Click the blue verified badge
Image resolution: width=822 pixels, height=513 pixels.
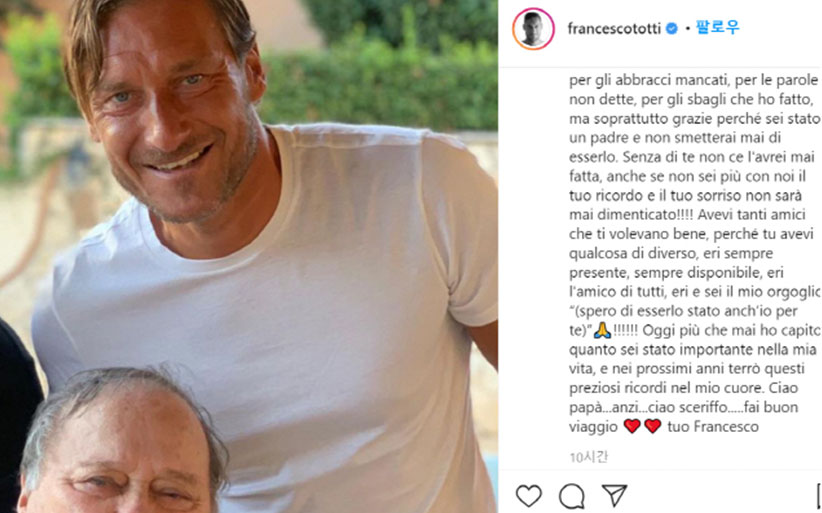(672, 29)
